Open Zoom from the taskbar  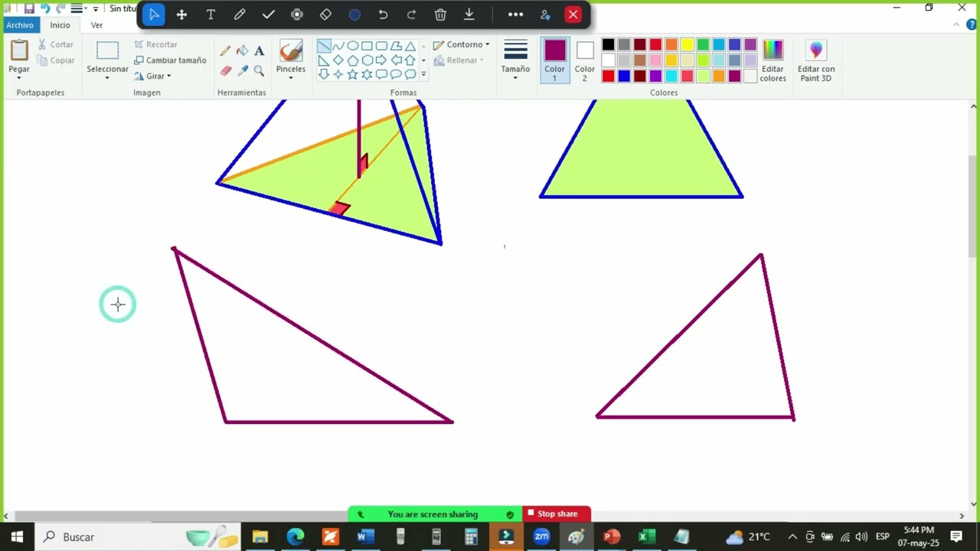coord(541,537)
